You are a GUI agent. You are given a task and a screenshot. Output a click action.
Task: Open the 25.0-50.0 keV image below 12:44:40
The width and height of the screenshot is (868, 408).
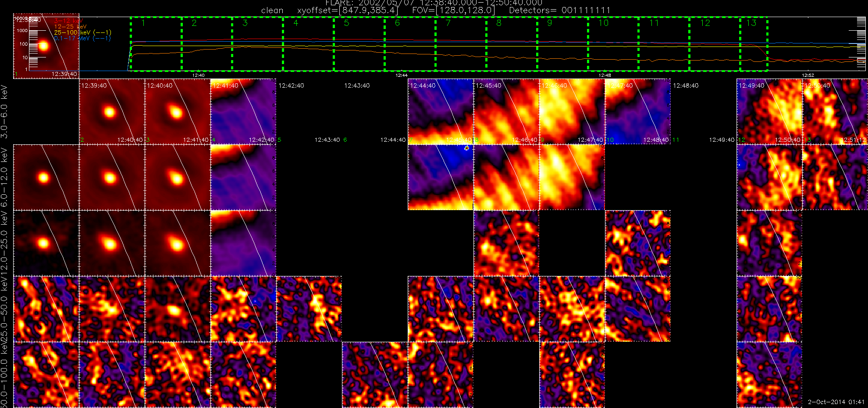tap(441, 309)
